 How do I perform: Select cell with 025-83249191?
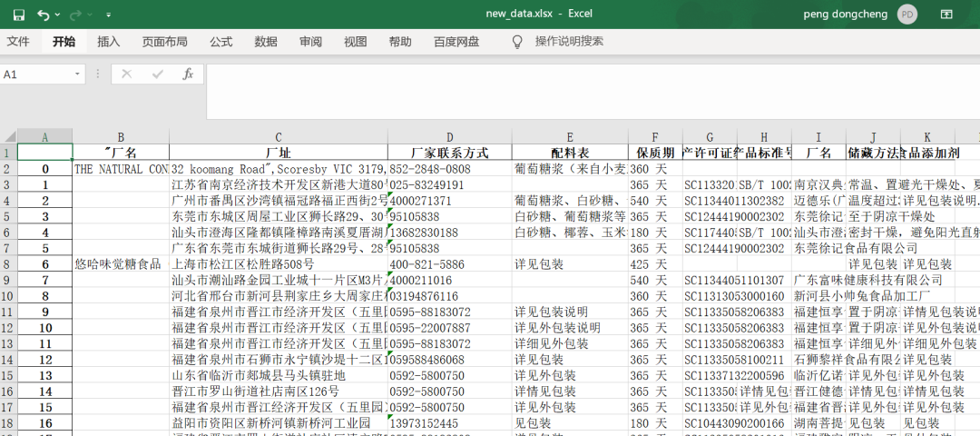pyautogui.click(x=449, y=184)
